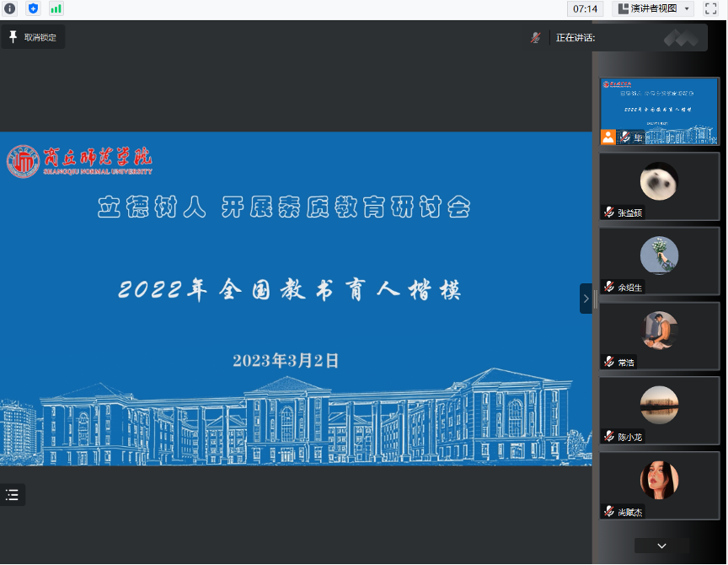
Task: Click the muted mic icon beside 正在讲话
Action: [x=535, y=37]
